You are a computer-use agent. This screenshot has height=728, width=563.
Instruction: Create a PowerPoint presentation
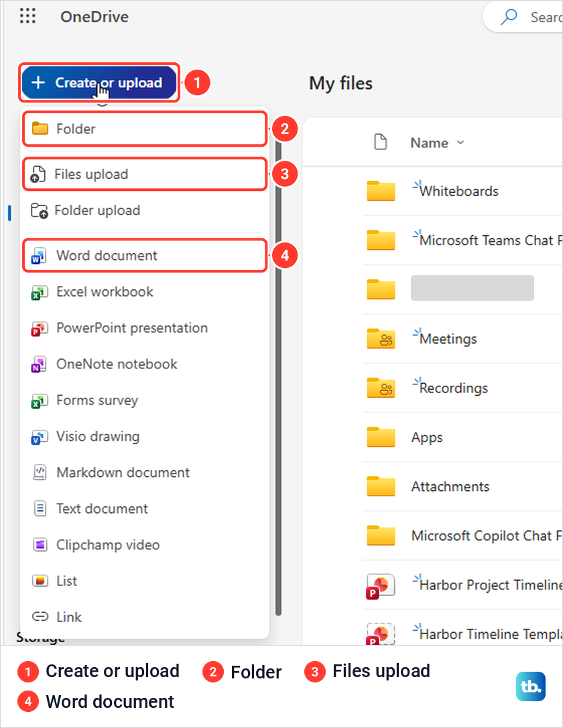click(145, 327)
